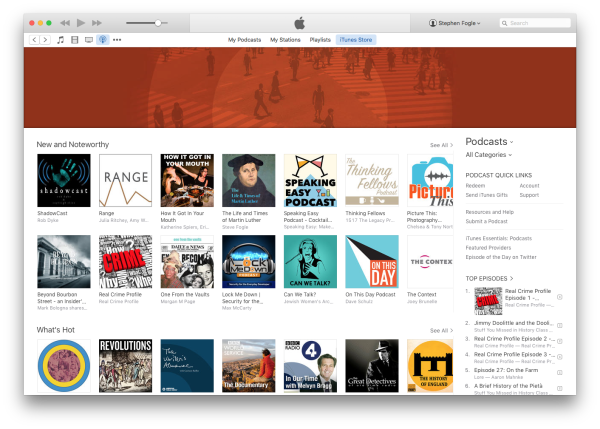Adjust the volume slider knob
The width and height of the screenshot is (600, 429).
point(158,23)
